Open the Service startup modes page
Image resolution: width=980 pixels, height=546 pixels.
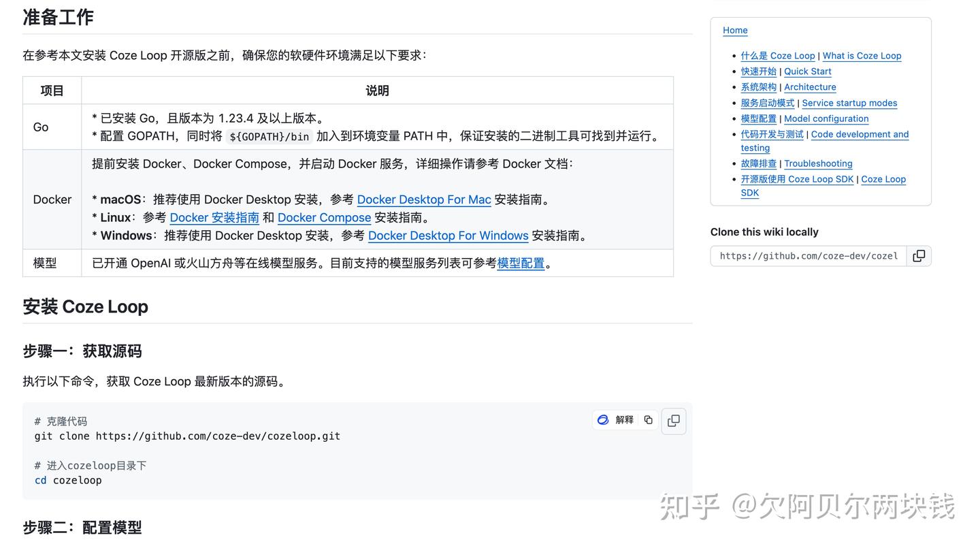[849, 103]
